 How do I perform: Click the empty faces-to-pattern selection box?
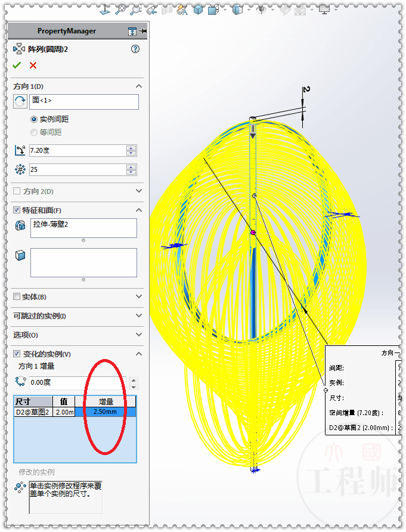[84, 262]
